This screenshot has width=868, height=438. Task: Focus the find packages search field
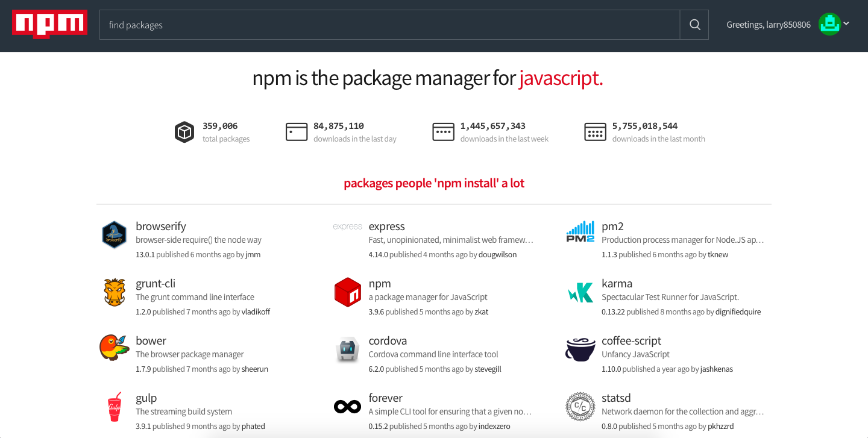389,25
